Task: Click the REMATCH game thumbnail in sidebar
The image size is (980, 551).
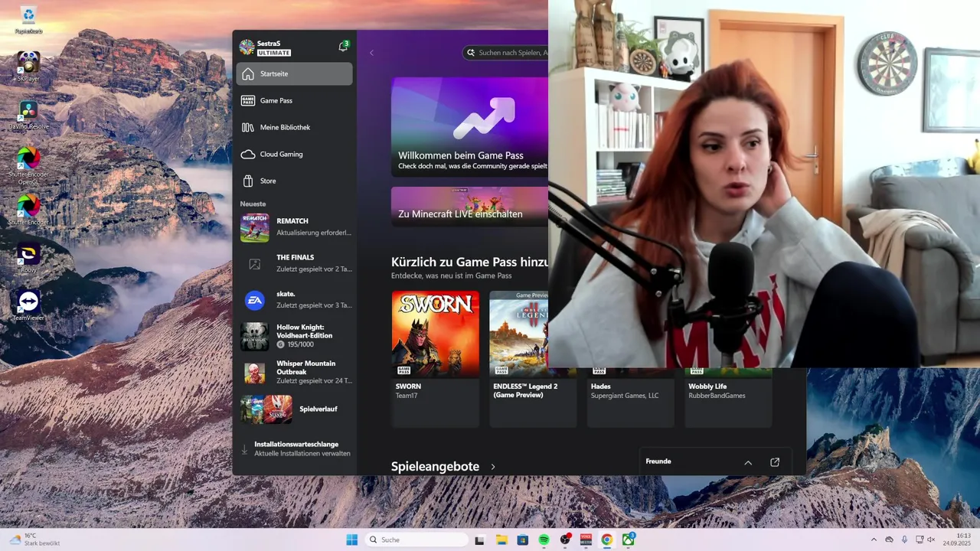Action: [x=254, y=228]
